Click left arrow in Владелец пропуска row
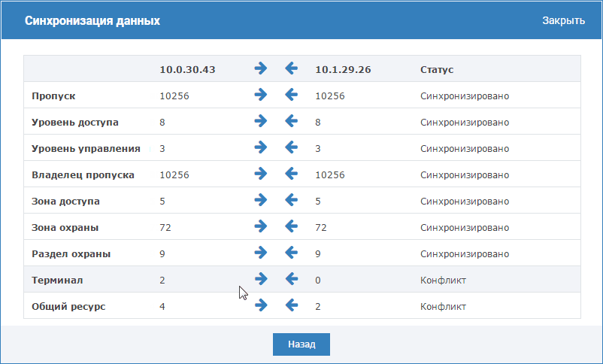Viewport: 603px width, 364px height. pyautogui.click(x=291, y=174)
